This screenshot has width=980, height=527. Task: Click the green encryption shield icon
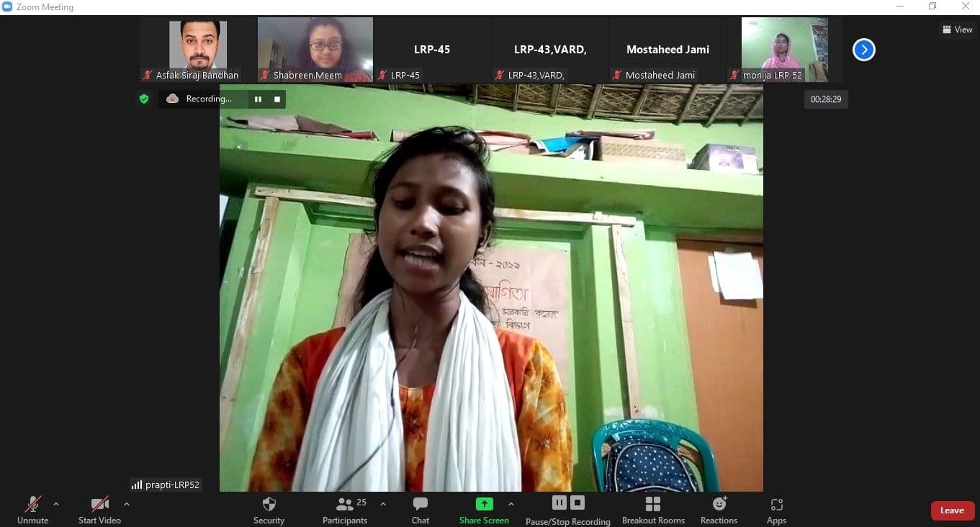tap(144, 99)
